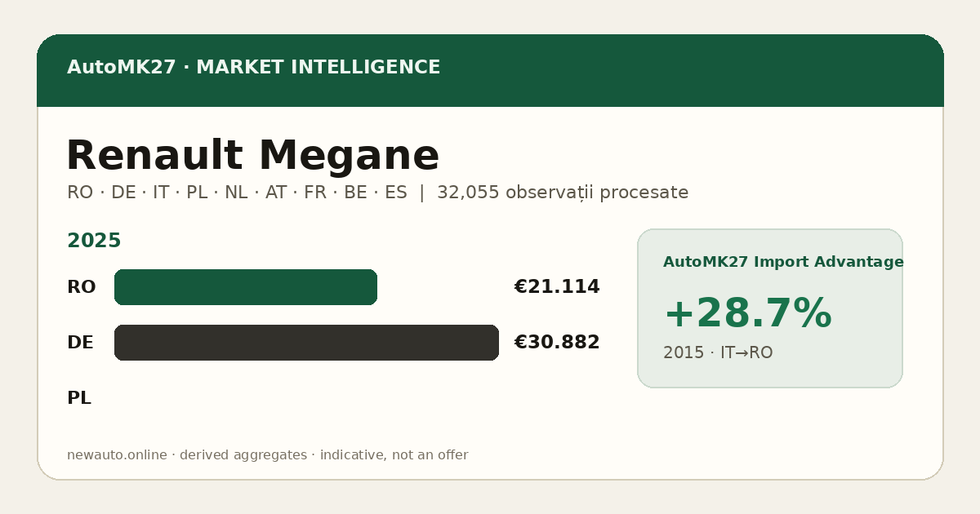Image resolution: width=980 pixels, height=514 pixels.
Task: Select the RO row label
Action: [81, 287]
